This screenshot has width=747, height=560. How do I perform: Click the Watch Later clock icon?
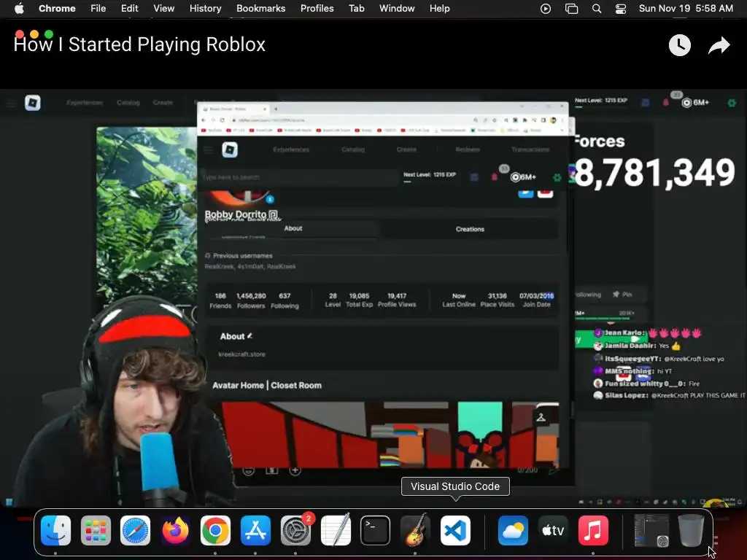point(680,45)
